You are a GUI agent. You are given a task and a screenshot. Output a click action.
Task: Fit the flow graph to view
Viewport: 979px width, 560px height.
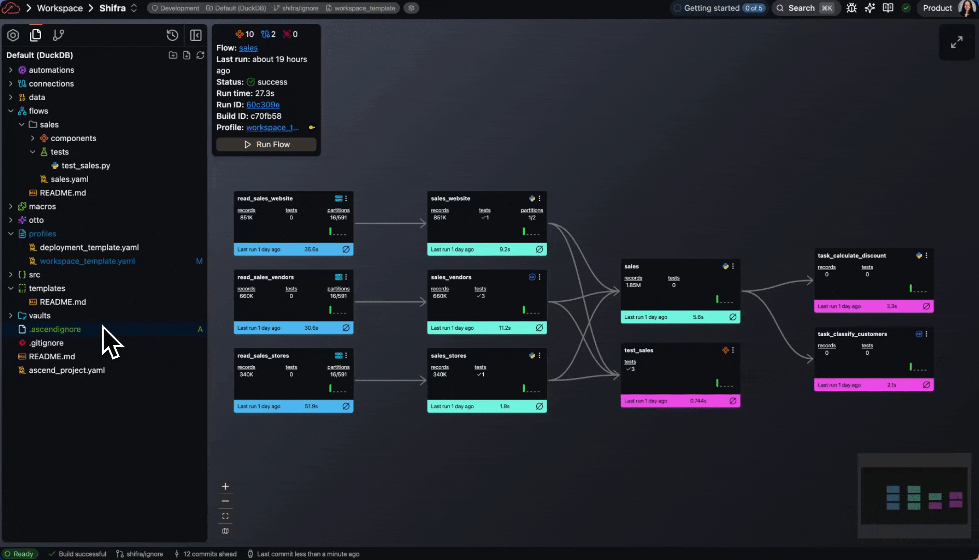pos(225,516)
